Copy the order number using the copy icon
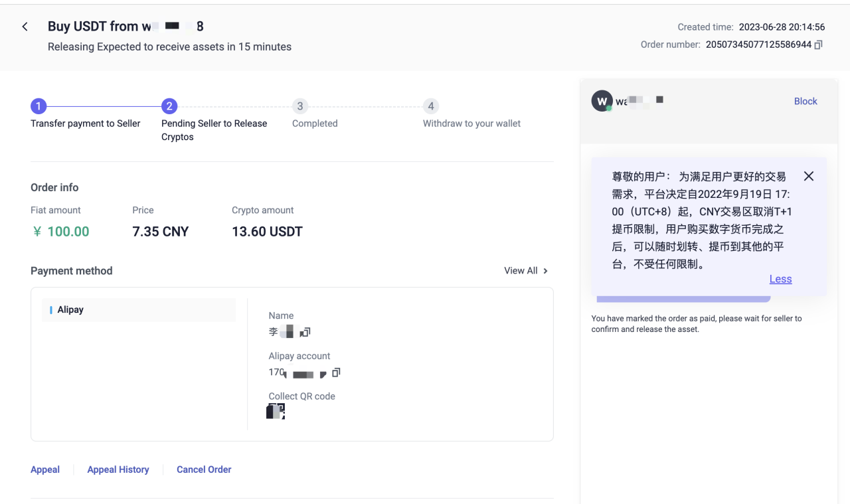Viewport: 850px width, 504px height. click(819, 44)
